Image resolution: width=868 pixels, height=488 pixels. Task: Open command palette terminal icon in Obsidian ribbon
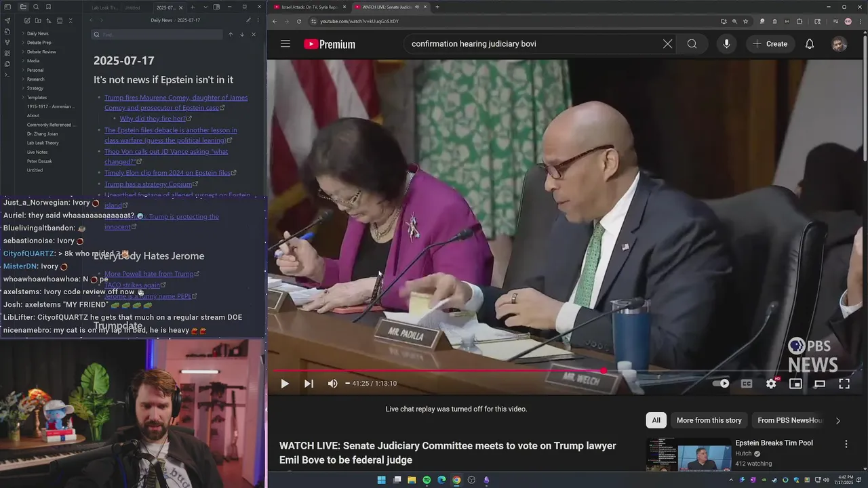(7, 75)
